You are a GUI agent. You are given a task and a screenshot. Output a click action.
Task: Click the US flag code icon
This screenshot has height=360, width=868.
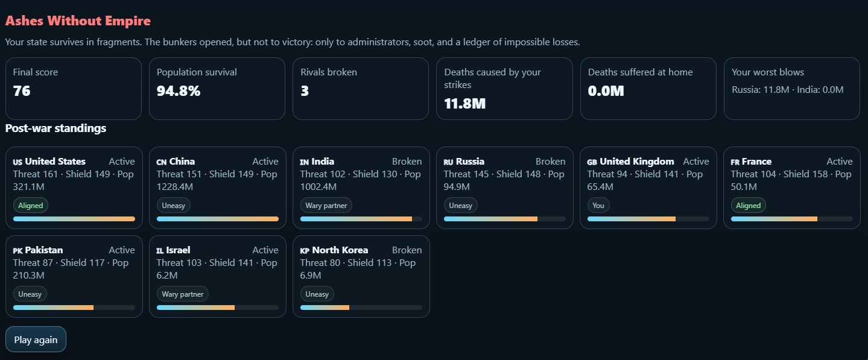(x=17, y=162)
